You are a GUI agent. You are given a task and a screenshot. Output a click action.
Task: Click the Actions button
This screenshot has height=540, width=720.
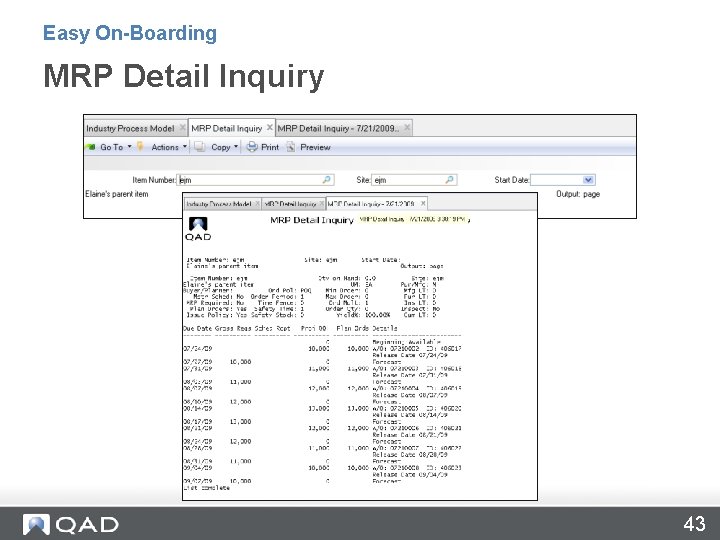click(165, 147)
